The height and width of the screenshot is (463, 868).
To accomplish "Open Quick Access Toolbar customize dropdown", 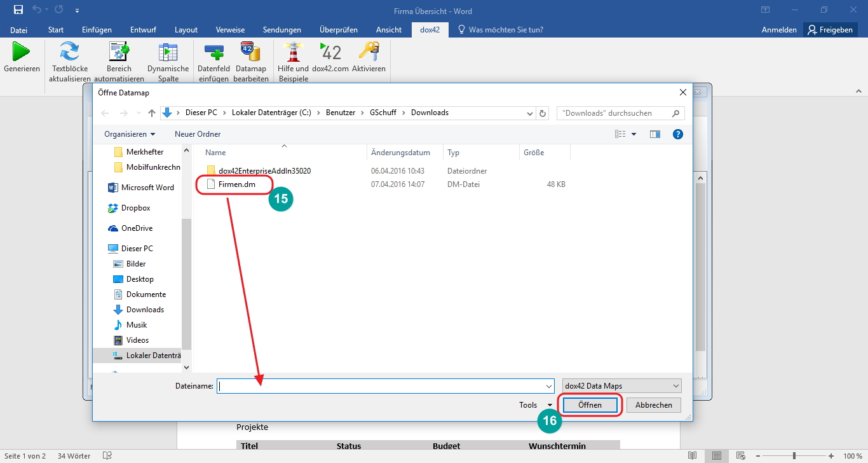I will coord(77,10).
